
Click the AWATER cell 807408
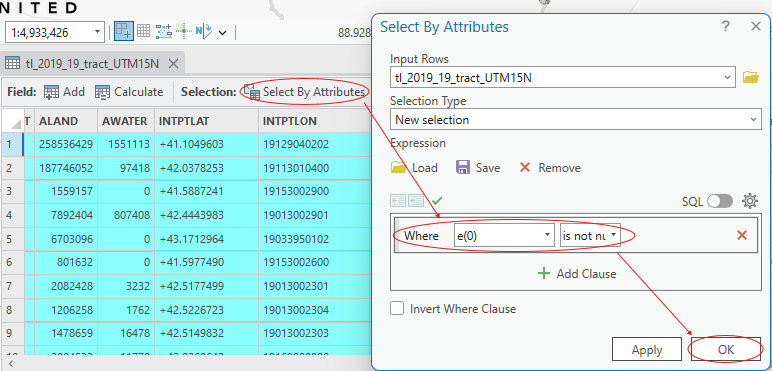126,216
